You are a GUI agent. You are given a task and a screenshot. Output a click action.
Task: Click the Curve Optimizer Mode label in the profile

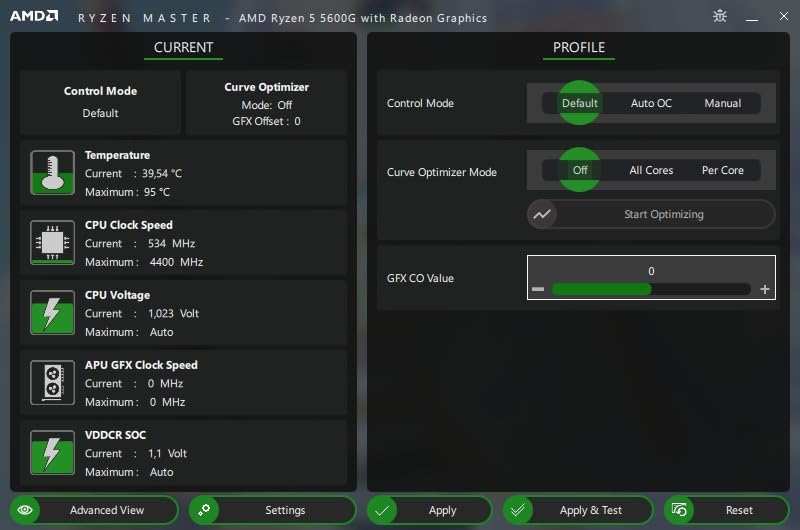point(442,172)
